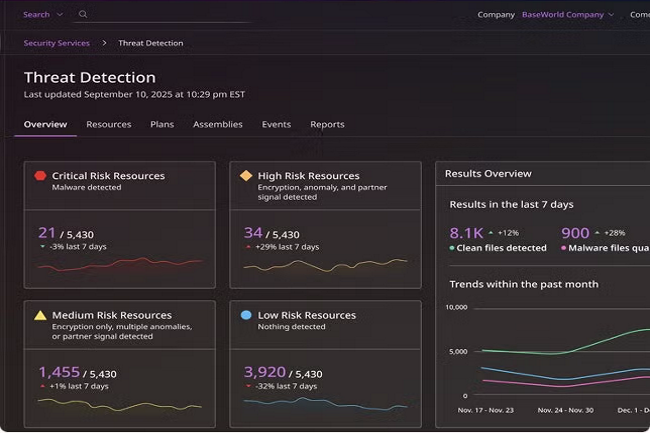Click the pink Malware files legend dot
The width and height of the screenshot is (650, 433).
(564, 248)
